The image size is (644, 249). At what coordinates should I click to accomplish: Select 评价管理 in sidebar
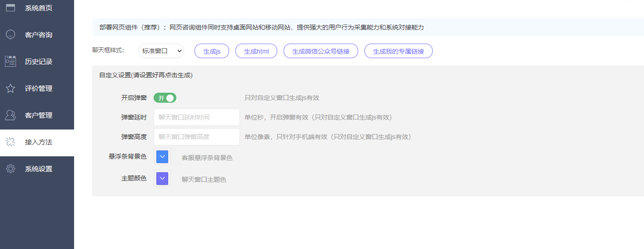pos(37,88)
